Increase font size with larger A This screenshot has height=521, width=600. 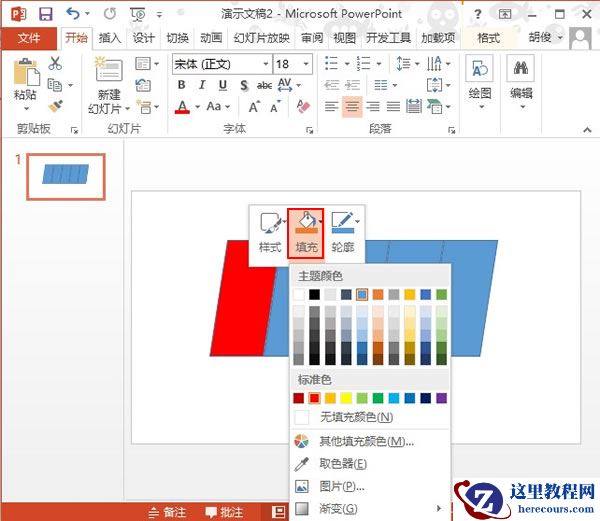[x=254, y=107]
